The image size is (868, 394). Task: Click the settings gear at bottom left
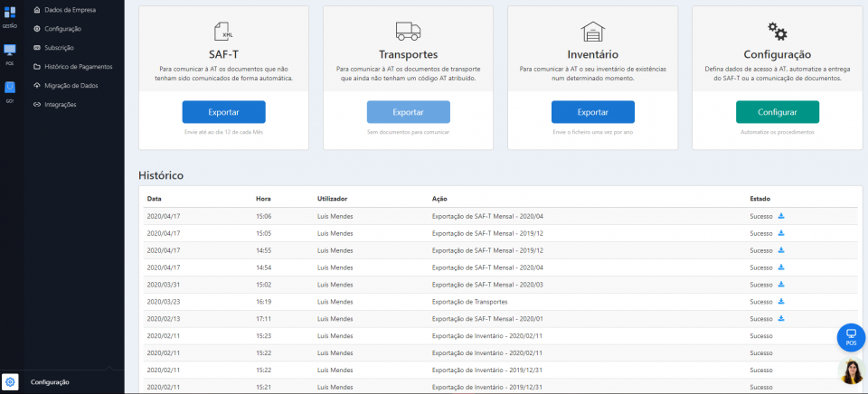tap(10, 381)
